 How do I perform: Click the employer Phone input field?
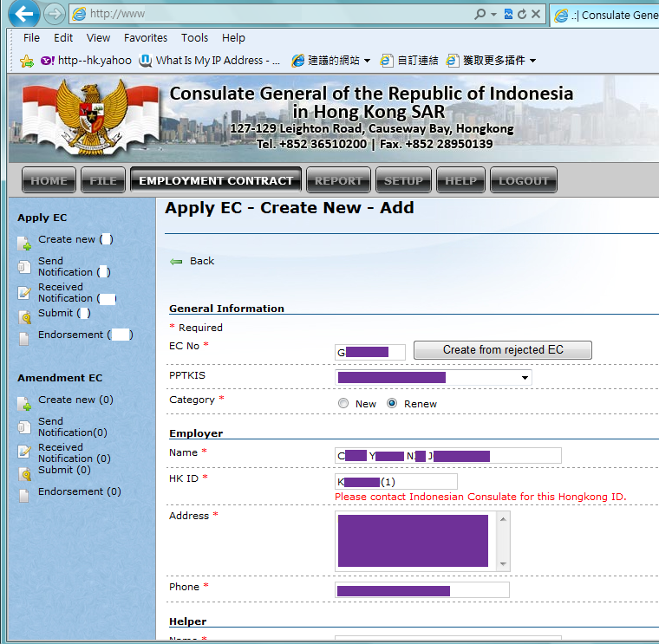pyautogui.click(x=421, y=590)
